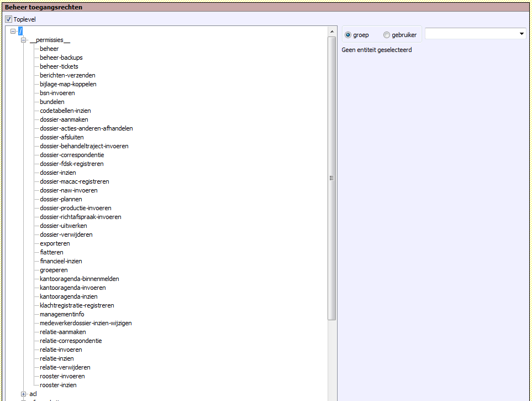The height and width of the screenshot is (401, 532).
Task: Collapse the root '/' tree node
Action: point(13,31)
